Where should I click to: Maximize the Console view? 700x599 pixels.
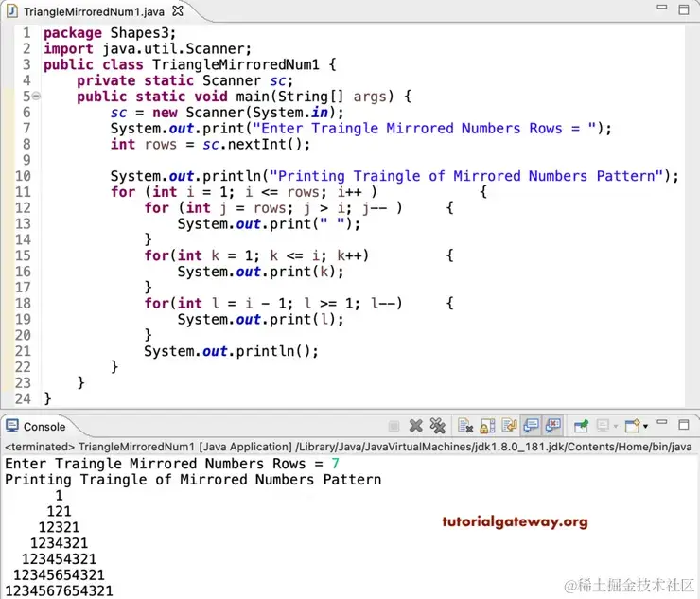click(684, 424)
